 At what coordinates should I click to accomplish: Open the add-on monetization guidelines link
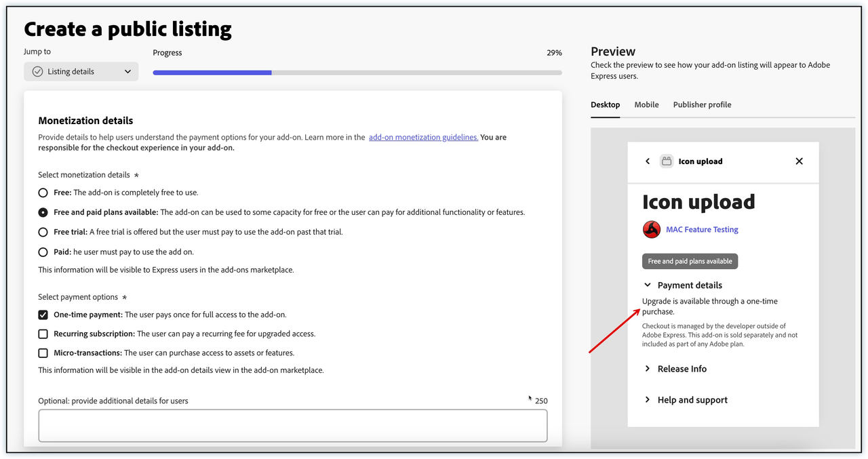(423, 137)
